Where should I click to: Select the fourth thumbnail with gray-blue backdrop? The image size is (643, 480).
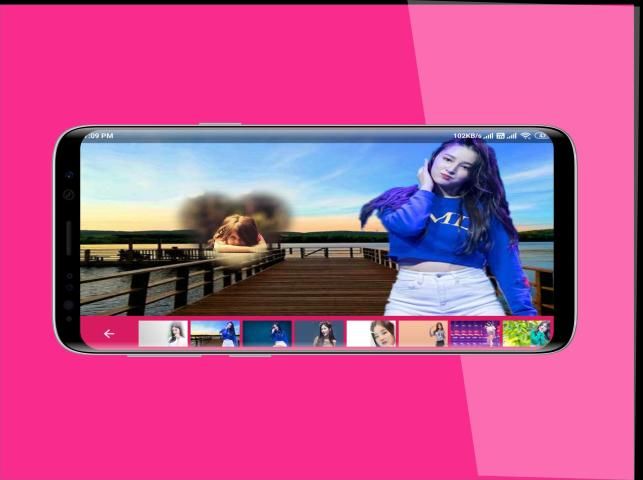point(319,334)
